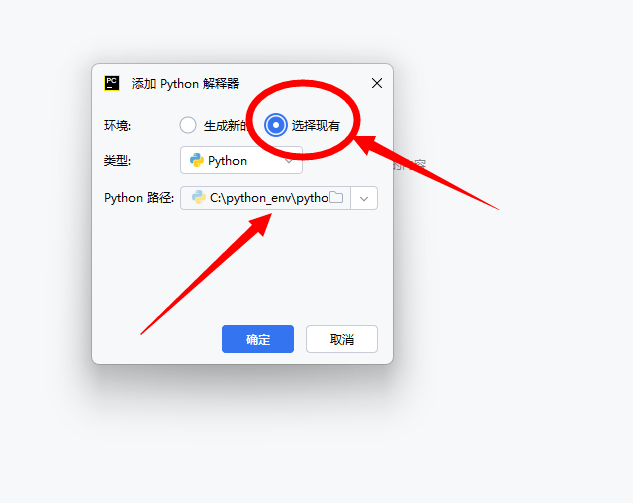Image resolution: width=633 pixels, height=503 pixels.
Task: Confirm with the 确定 button
Action: point(258,339)
